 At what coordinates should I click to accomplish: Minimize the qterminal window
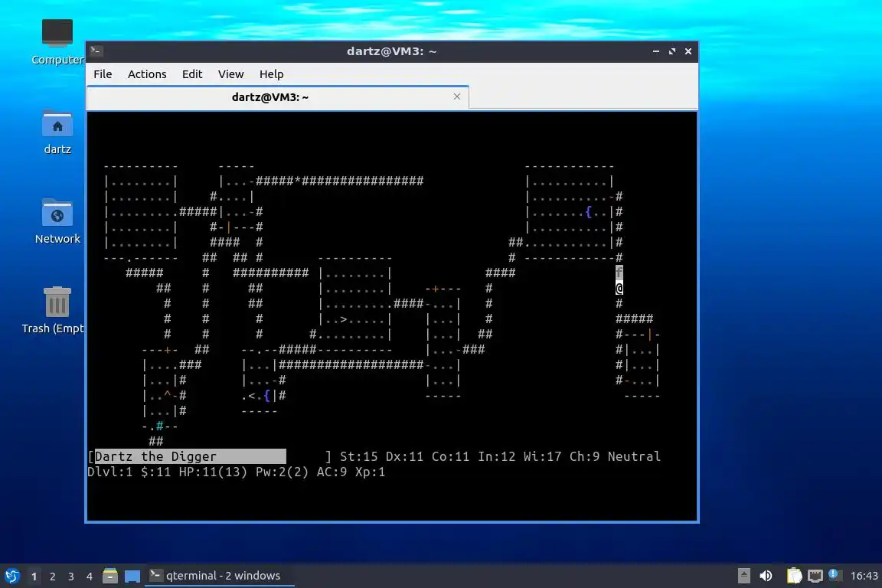[656, 51]
